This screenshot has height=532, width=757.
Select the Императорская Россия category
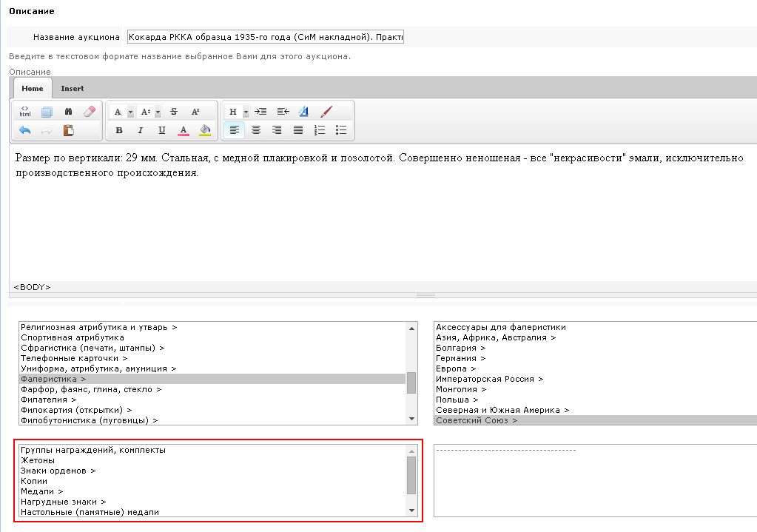coord(488,379)
